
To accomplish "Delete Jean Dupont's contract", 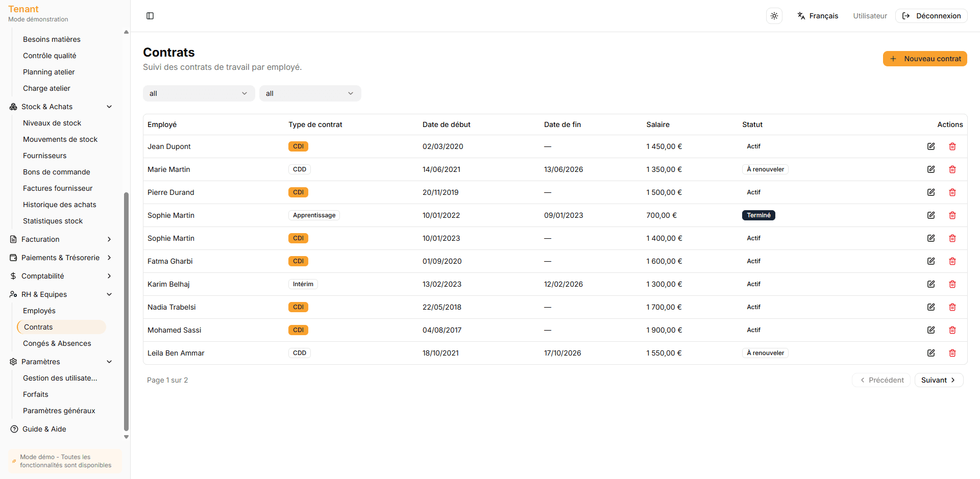I will 952,146.
